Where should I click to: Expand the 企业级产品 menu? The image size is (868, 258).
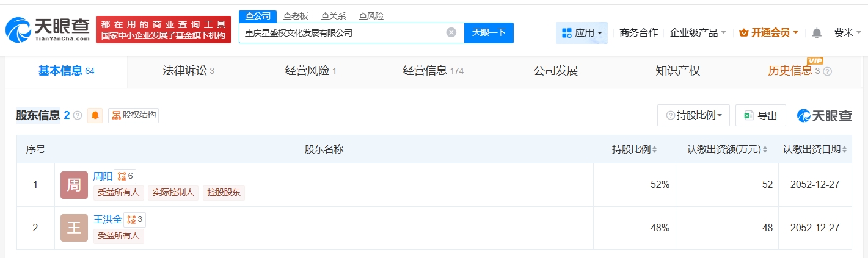tap(698, 33)
